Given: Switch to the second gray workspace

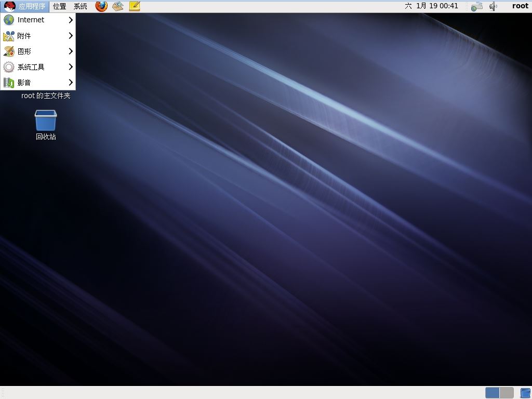Looking at the screenshot, I should 507,393.
